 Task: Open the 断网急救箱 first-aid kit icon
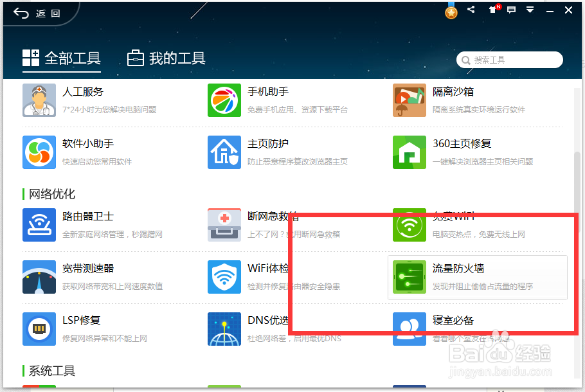224,225
